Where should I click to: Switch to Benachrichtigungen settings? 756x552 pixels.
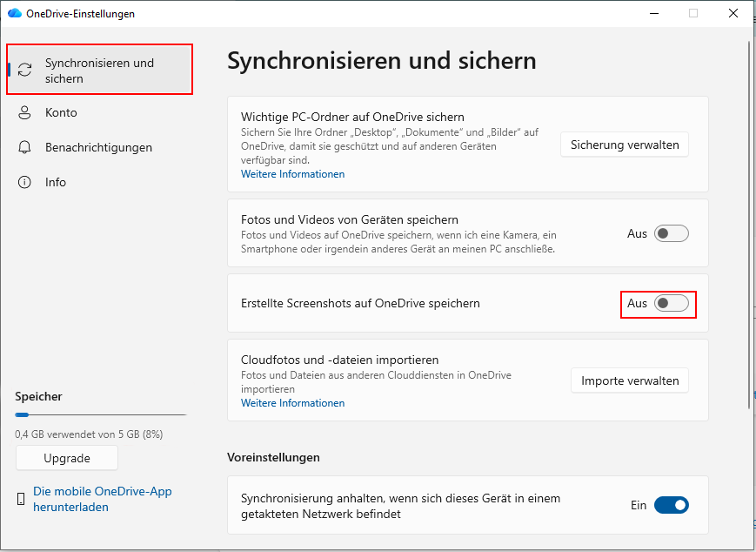coord(100,147)
